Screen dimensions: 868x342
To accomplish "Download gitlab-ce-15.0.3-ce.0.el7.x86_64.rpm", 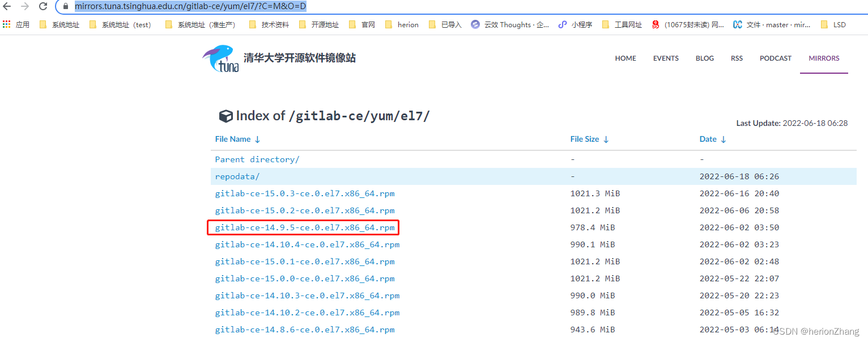I will [305, 193].
